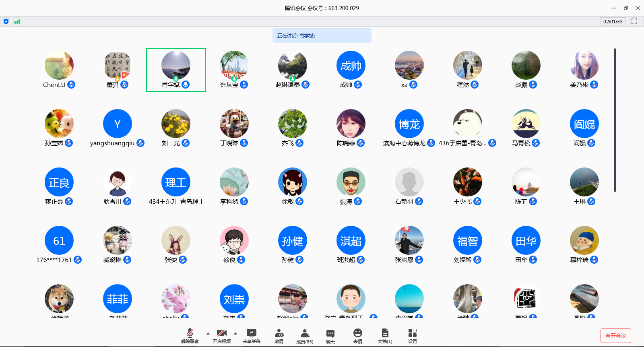Select speaking participant 肖学斌's tile
The image size is (644, 347).
click(x=176, y=70)
